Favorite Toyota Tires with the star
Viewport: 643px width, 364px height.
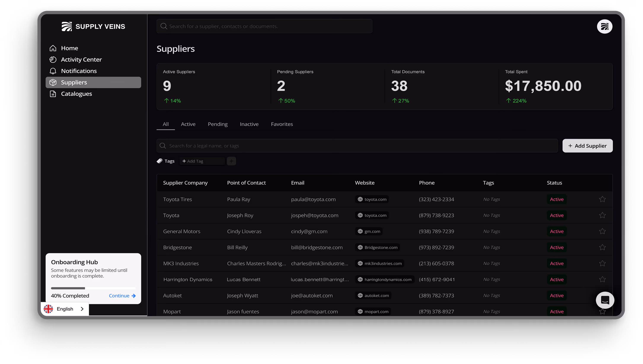click(x=602, y=199)
